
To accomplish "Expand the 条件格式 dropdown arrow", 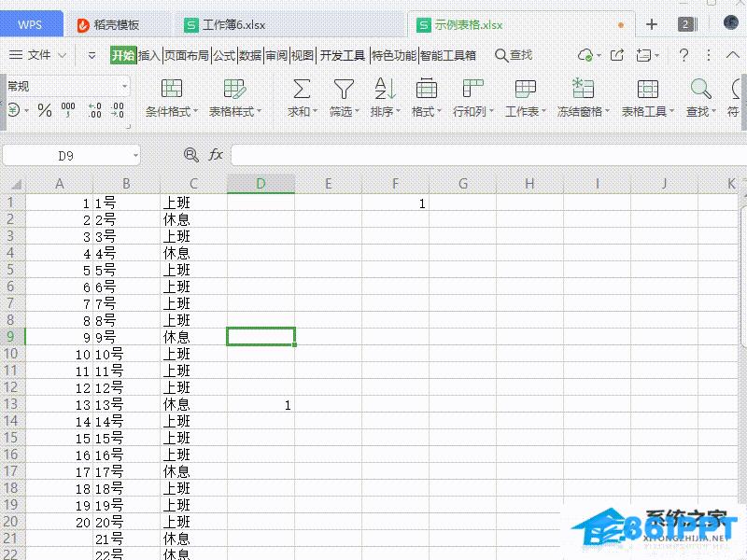I will 195,111.
